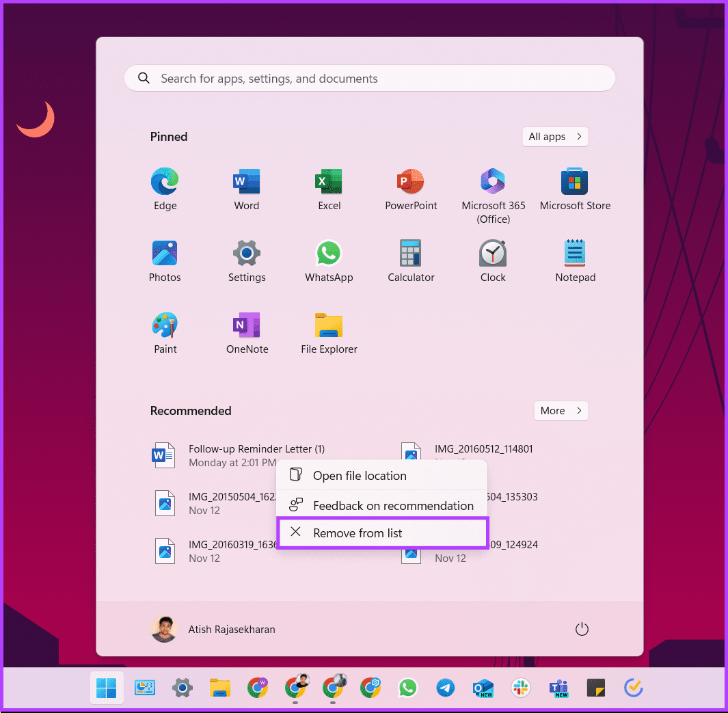Launch Notepad from pinned apps
Screen dimensions: 728x713
tap(575, 261)
